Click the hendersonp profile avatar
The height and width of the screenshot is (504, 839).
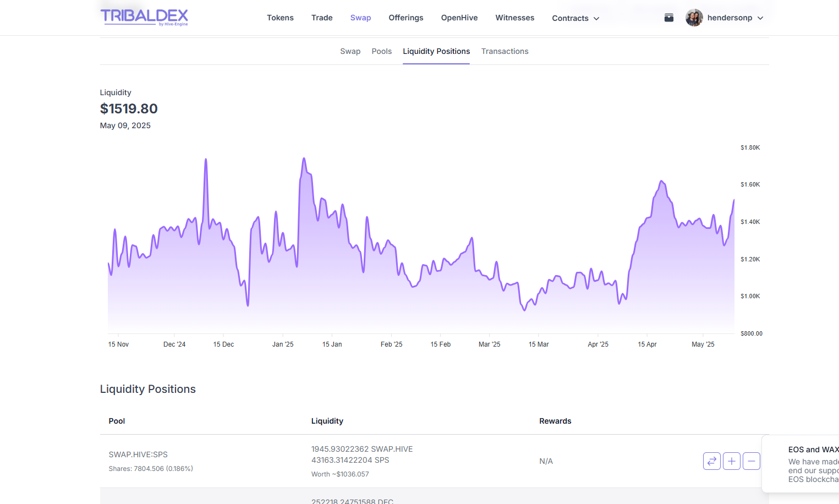coord(694,18)
